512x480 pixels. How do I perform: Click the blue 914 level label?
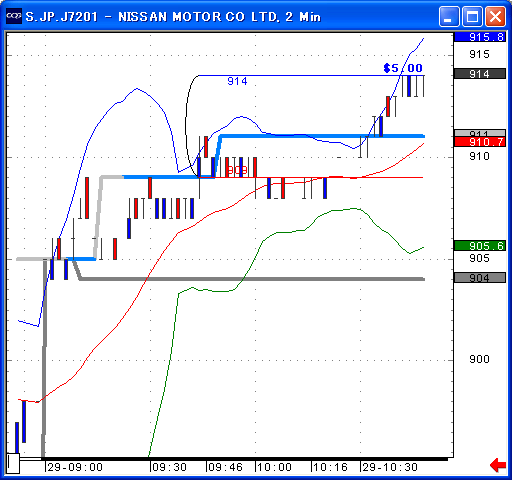tap(237, 81)
